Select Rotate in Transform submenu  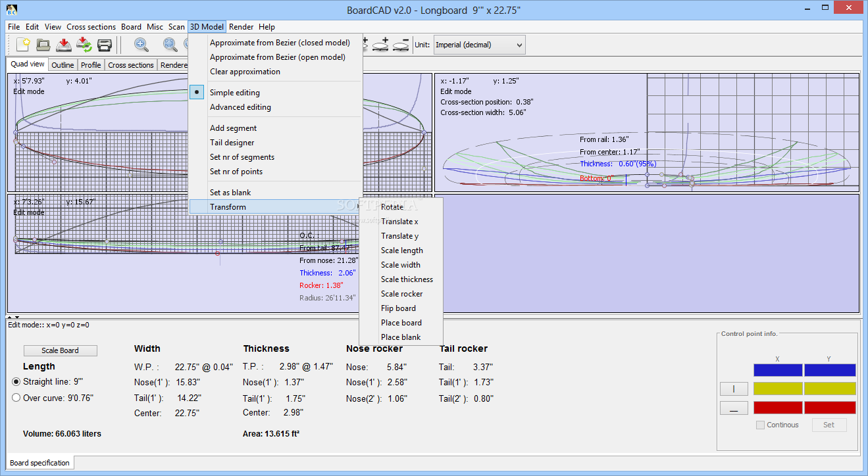point(401,207)
